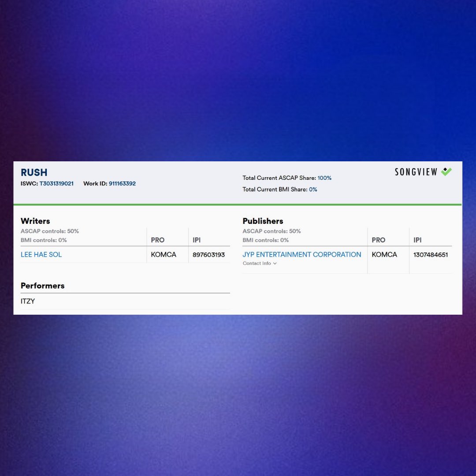
Task: Click Publishers 'BMI controls: 0%' text
Action: click(x=266, y=240)
